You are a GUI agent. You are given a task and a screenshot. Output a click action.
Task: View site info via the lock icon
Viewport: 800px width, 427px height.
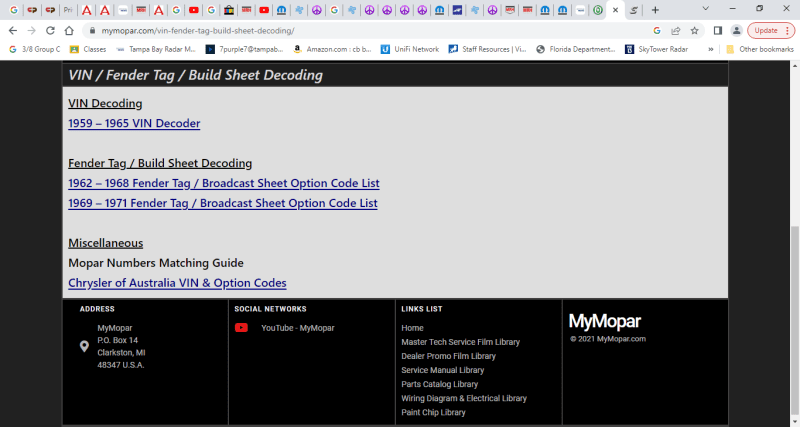point(92,31)
